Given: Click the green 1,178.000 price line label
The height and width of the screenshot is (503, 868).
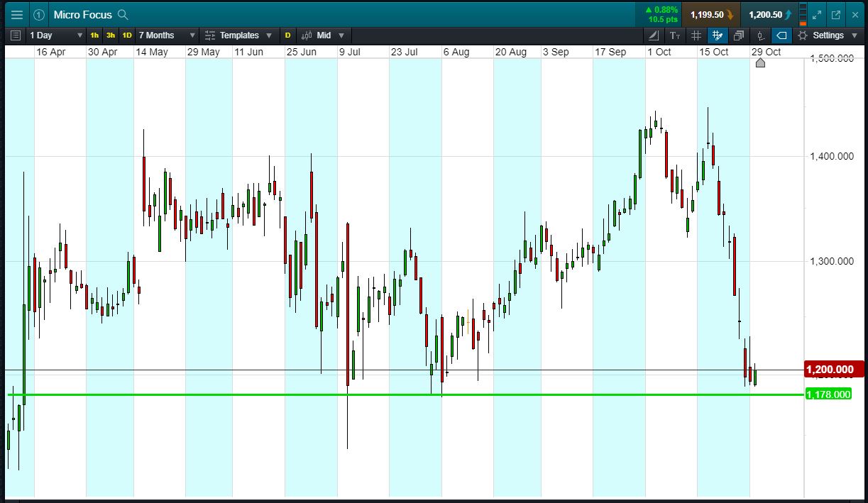Looking at the screenshot, I should (828, 394).
